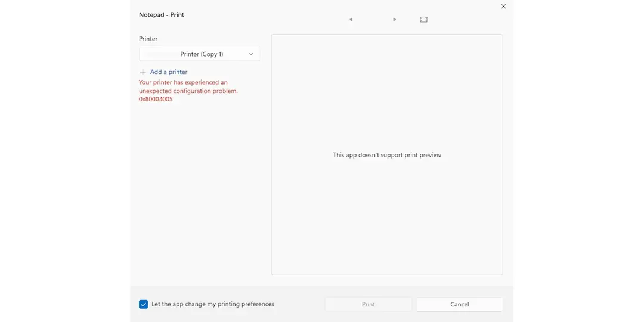This screenshot has width=644, height=322.
Task: Cancel the print dialog
Action: click(459, 304)
